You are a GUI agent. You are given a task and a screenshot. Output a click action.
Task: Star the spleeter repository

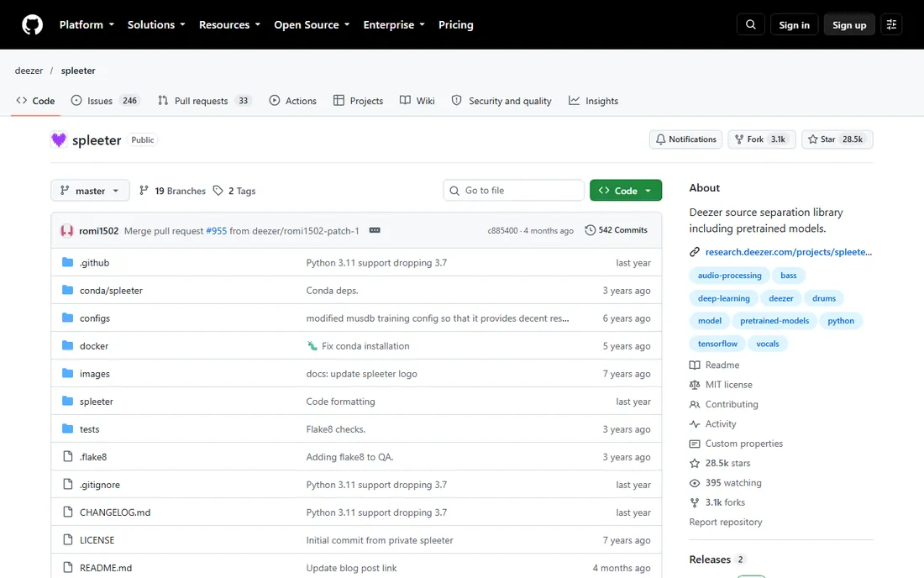coord(837,139)
